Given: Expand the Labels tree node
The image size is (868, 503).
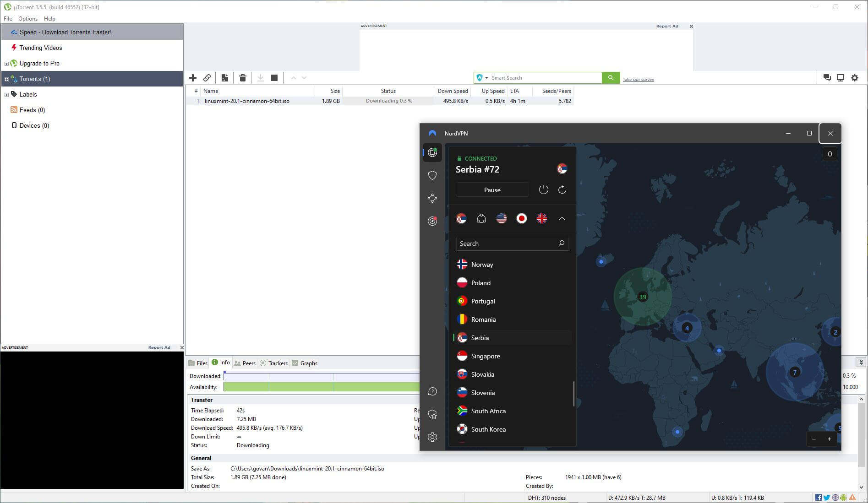Looking at the screenshot, I should click(6, 95).
